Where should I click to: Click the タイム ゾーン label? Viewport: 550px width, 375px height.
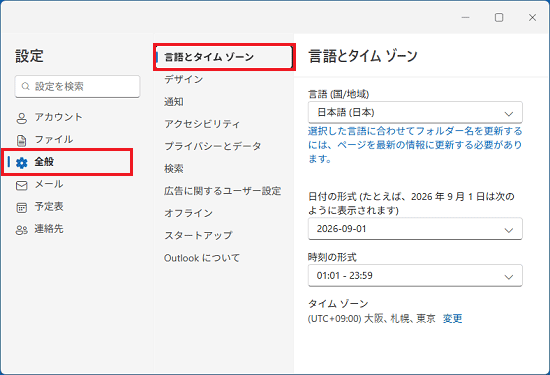(338, 303)
